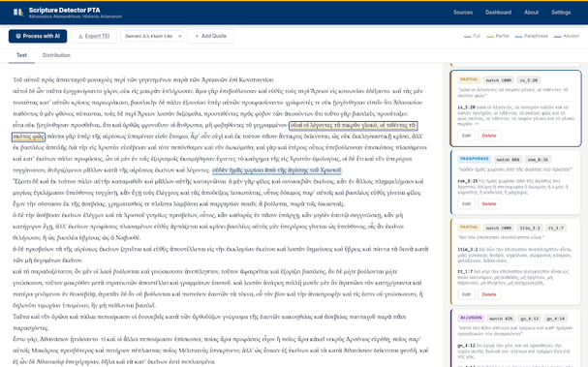588x367 pixels.
Task: Click the 1tim_3:2 reference tag
Action: point(530,228)
